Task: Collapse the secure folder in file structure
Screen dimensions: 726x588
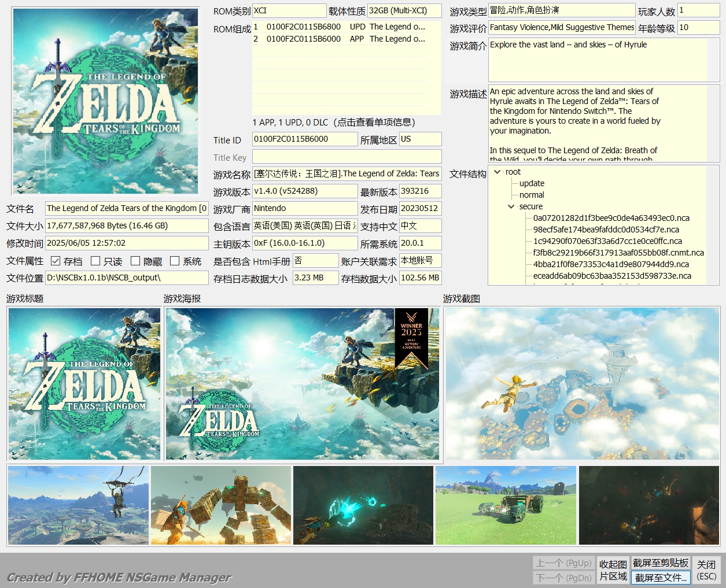Action: point(511,206)
